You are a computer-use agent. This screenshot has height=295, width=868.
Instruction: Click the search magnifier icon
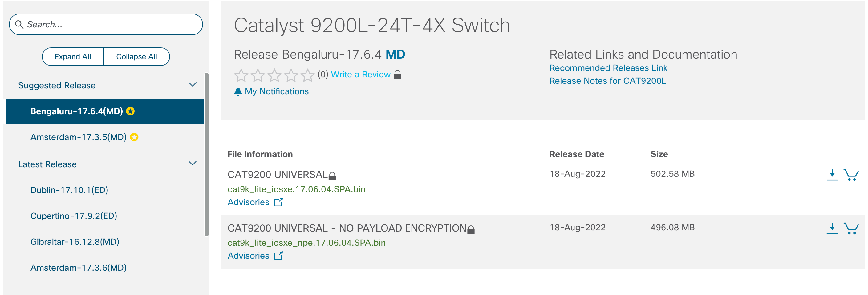click(19, 24)
